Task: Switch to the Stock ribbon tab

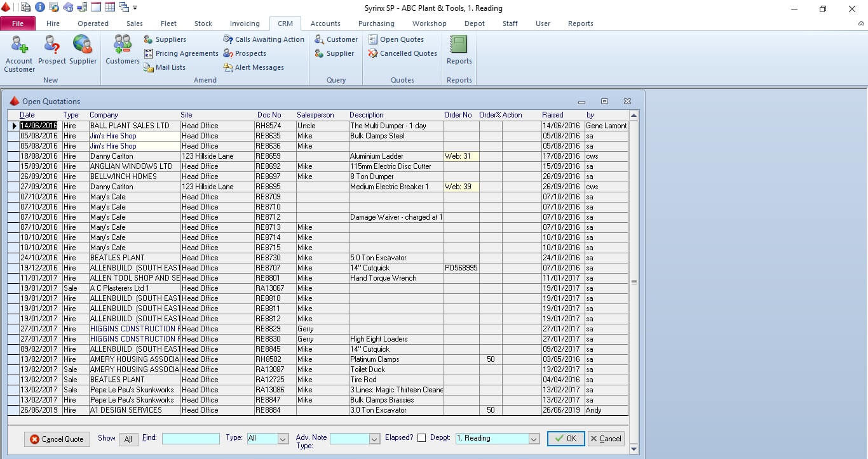Action: coord(203,23)
